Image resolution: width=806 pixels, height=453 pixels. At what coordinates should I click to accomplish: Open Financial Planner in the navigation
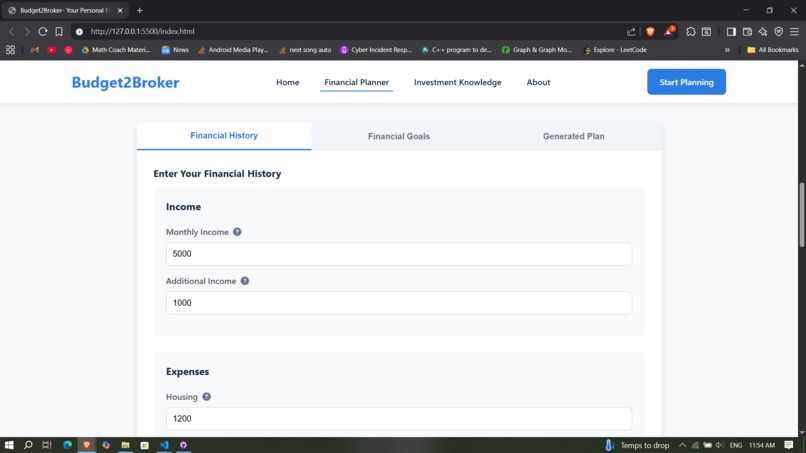pyautogui.click(x=356, y=82)
